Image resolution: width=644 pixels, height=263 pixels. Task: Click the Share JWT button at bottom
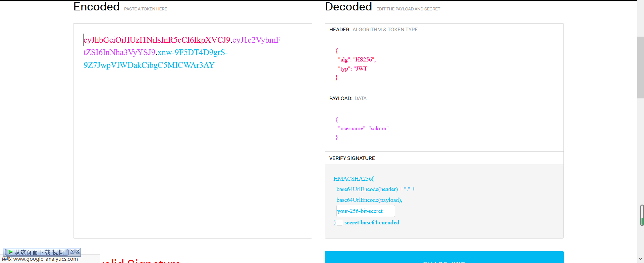(x=444, y=257)
